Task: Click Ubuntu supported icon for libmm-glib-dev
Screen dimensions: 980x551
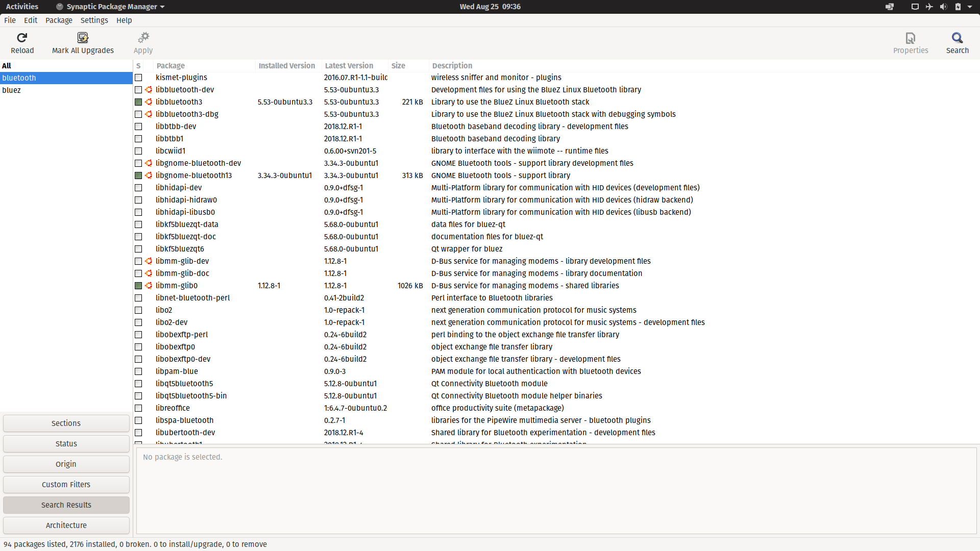Action: (x=149, y=261)
